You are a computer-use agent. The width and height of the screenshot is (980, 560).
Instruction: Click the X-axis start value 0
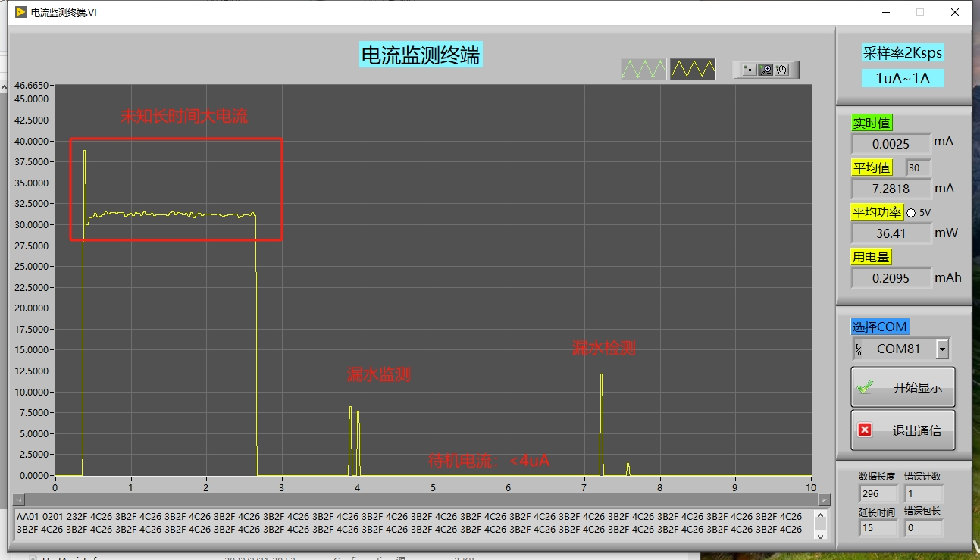[x=55, y=486]
